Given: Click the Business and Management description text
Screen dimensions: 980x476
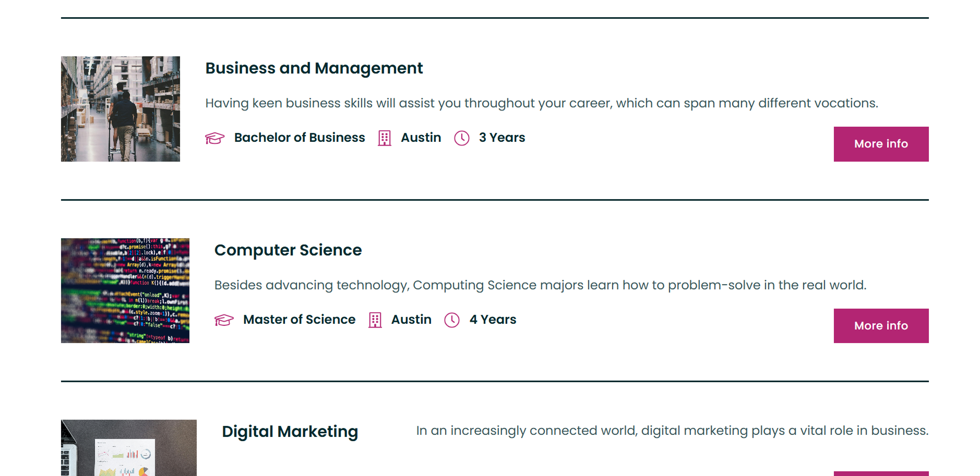Looking at the screenshot, I should pos(542,103).
